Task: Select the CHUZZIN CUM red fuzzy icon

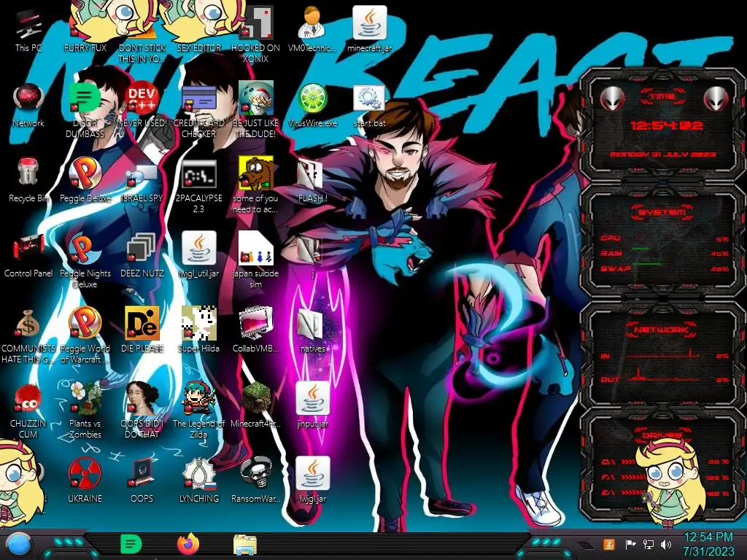Action: coord(28,411)
